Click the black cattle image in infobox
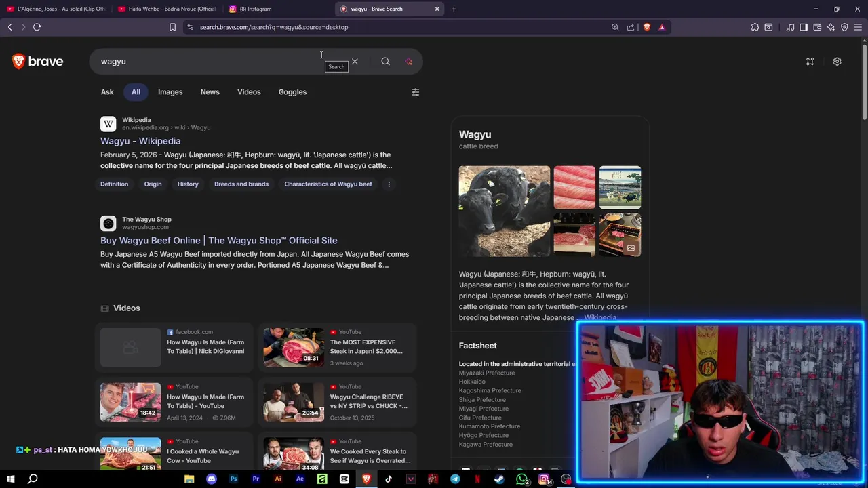 tap(505, 211)
